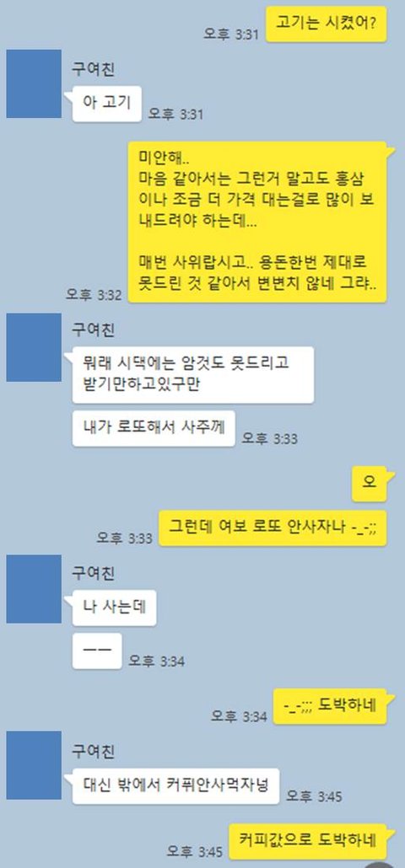Click the message '대신 밖에서 커퓌안사먹자넝'

[x=175, y=786]
